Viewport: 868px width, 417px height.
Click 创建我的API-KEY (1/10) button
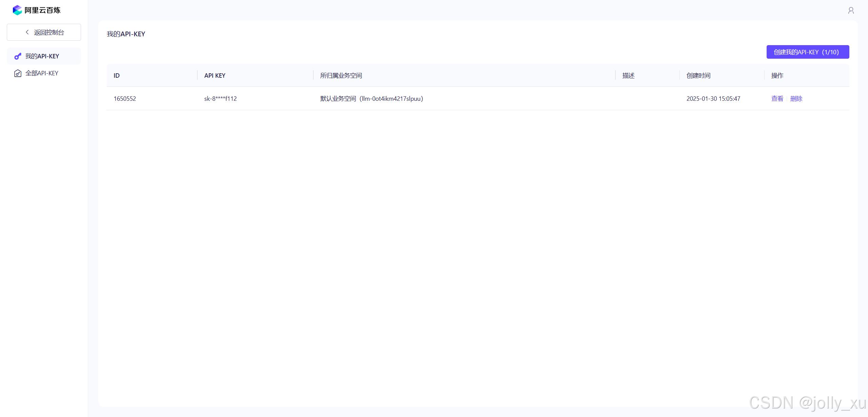tap(807, 52)
